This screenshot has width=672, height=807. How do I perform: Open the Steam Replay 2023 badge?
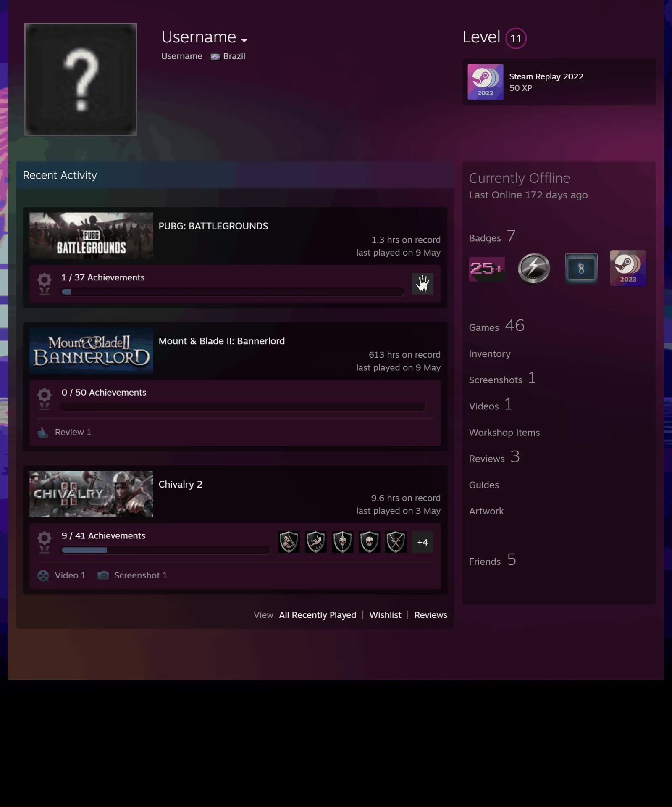click(x=628, y=268)
